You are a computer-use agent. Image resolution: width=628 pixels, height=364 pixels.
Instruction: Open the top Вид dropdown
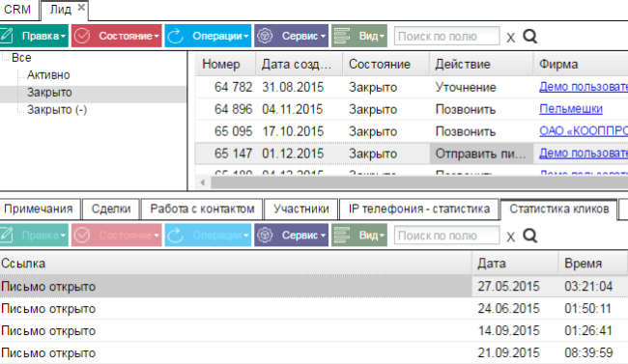[359, 36]
